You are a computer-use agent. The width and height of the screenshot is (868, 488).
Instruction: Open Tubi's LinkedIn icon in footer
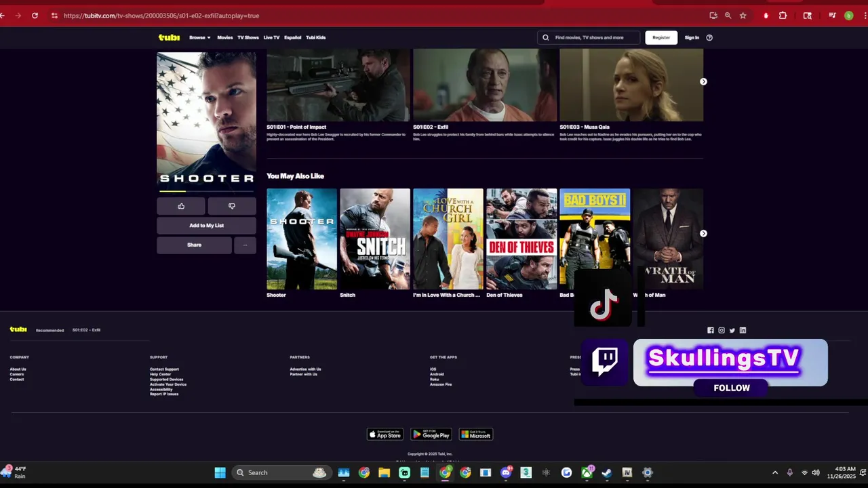pyautogui.click(x=743, y=330)
